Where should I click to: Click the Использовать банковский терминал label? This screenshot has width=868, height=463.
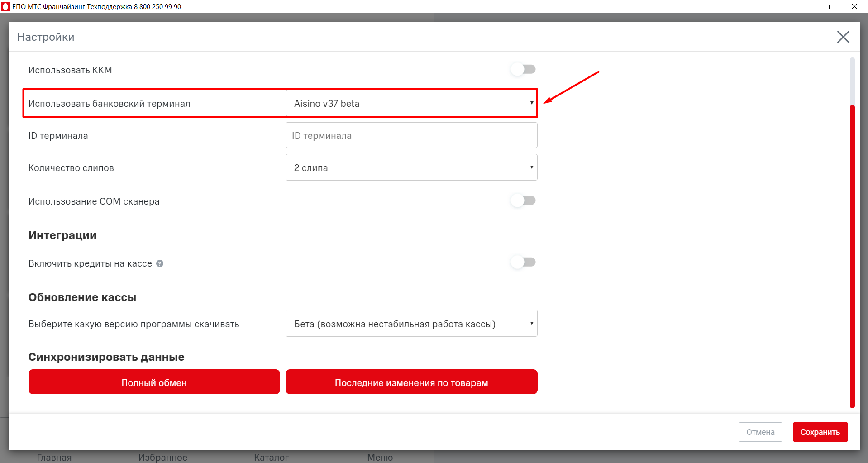tap(110, 104)
